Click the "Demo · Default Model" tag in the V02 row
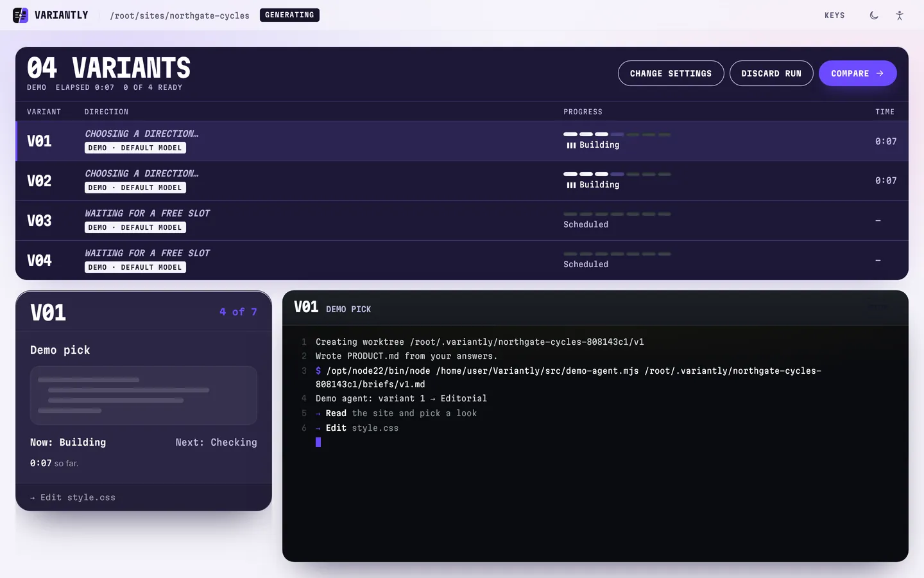 (x=135, y=188)
